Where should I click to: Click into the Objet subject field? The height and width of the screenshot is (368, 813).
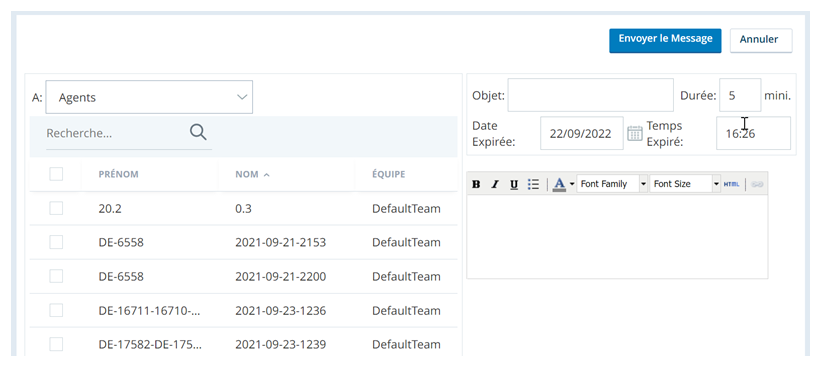[591, 95]
